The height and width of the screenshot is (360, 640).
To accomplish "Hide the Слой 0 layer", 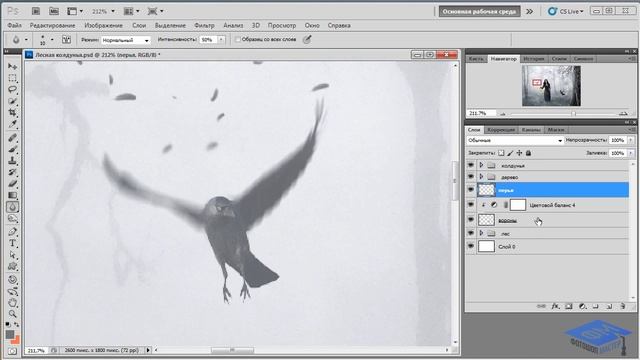I will click(471, 247).
